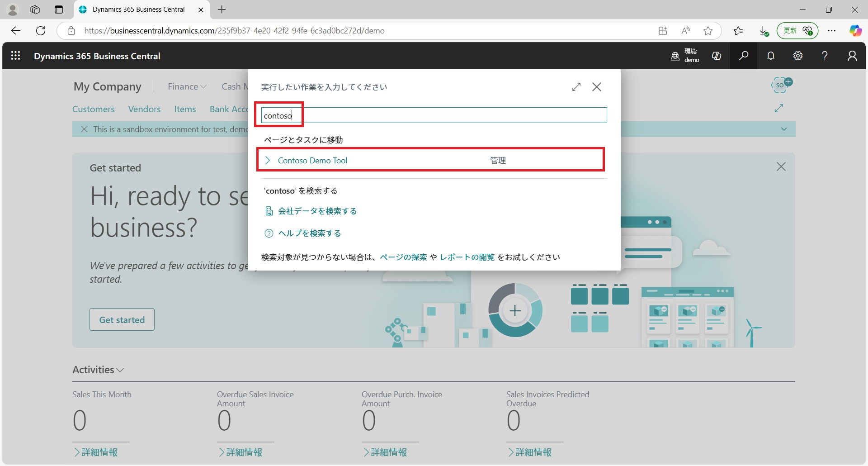Open the app launcher waffle icon

click(15, 56)
